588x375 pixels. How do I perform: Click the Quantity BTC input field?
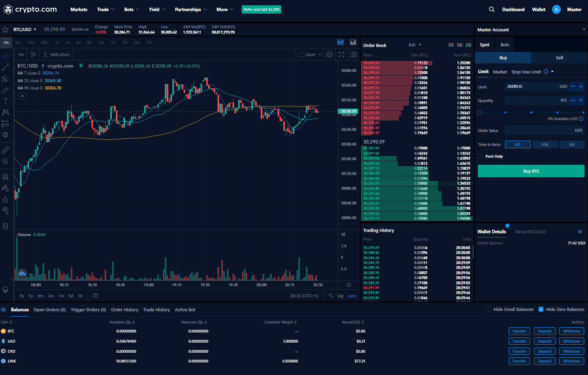536,100
